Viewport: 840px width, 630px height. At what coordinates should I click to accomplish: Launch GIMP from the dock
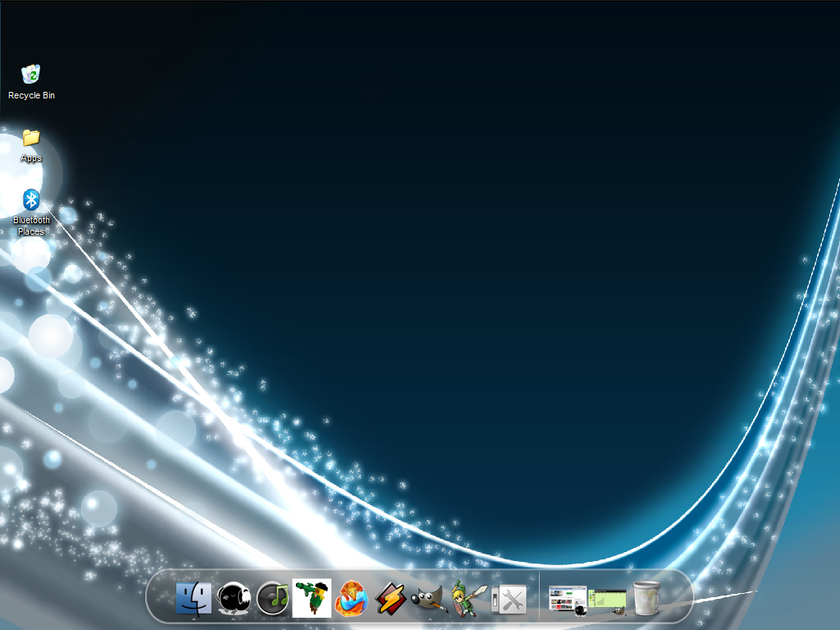pyautogui.click(x=429, y=600)
